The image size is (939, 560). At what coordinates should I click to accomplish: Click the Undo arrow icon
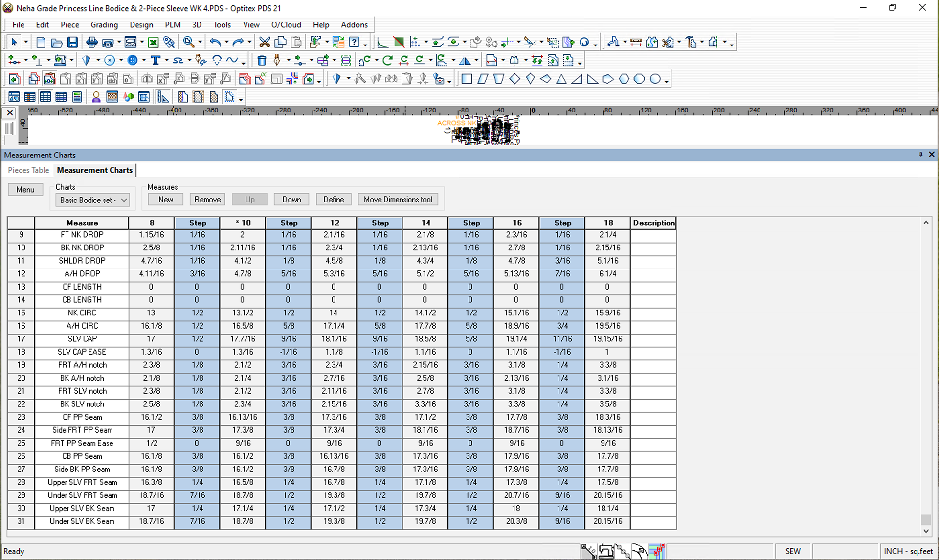[215, 43]
